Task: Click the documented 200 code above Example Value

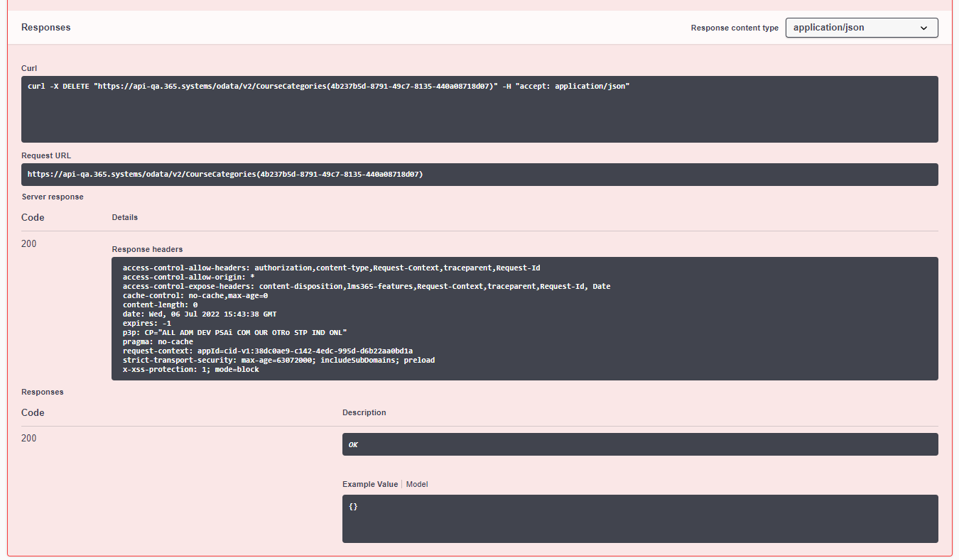Action: 28,438
